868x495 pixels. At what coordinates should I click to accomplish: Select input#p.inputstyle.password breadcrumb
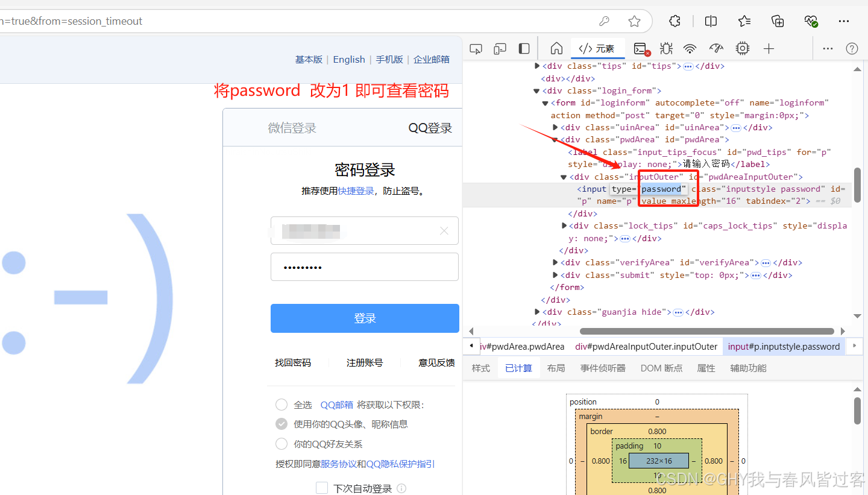784,346
